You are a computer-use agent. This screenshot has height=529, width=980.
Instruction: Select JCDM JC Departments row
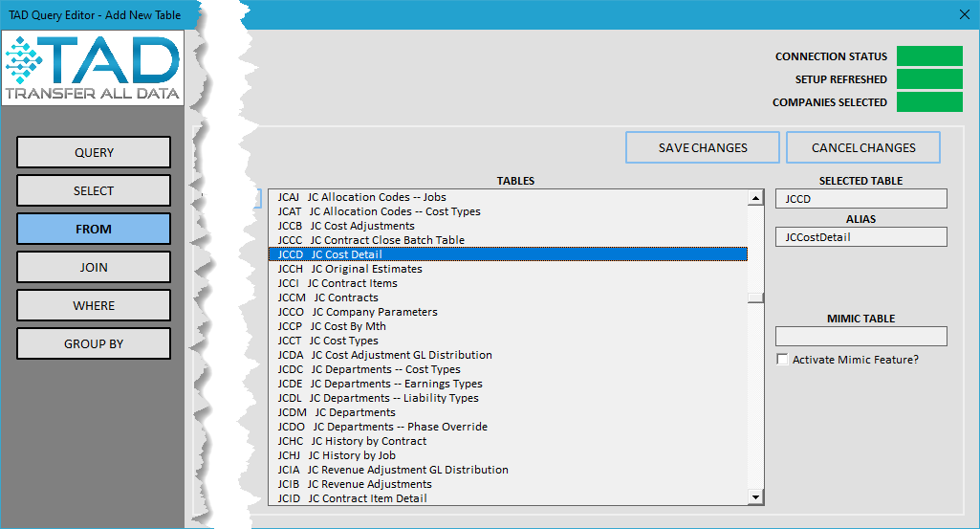click(x=508, y=412)
